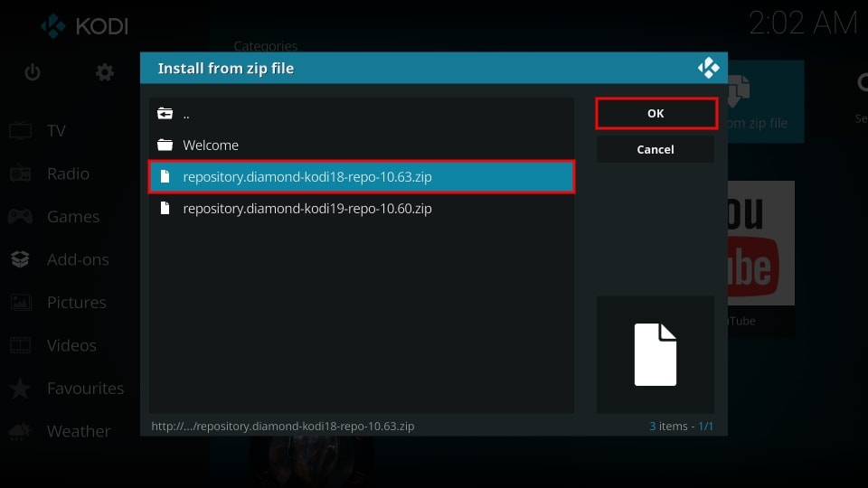The height and width of the screenshot is (488, 868).
Task: Click the parent folder back-arrow icon
Action: click(165, 114)
